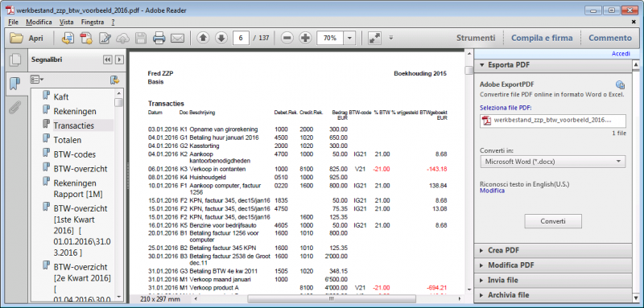
Task: Expand the Archivia file section
Action: [x=552, y=295]
